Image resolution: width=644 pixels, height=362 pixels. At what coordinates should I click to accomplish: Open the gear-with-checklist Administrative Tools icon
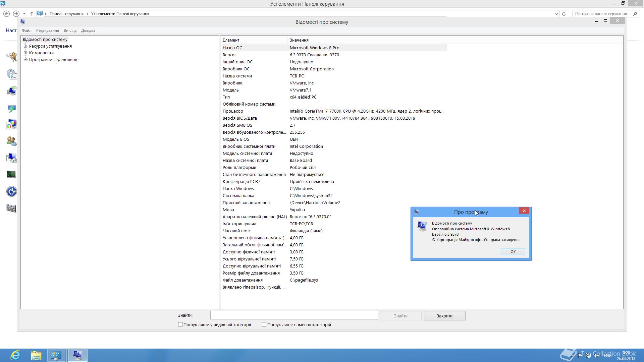[x=11, y=74]
